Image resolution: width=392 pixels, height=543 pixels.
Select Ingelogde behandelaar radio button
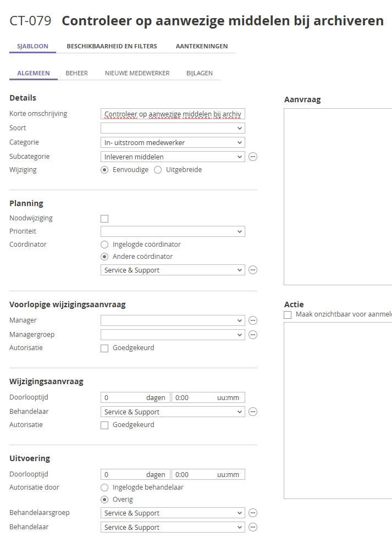click(104, 487)
